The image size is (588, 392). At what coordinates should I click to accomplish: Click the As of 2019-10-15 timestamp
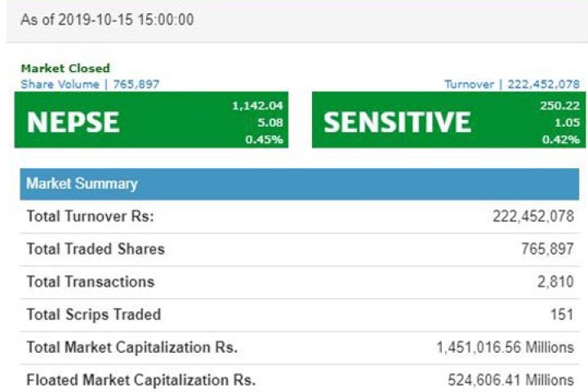coord(107,20)
